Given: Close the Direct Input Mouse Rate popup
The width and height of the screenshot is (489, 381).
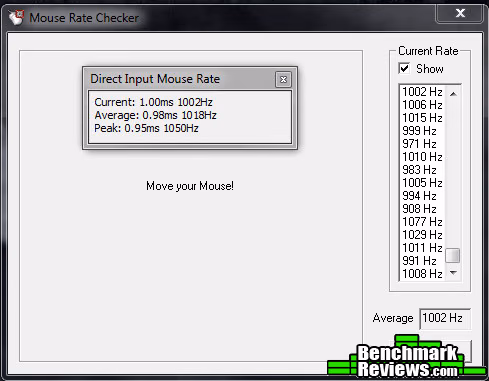Looking at the screenshot, I should (283, 80).
